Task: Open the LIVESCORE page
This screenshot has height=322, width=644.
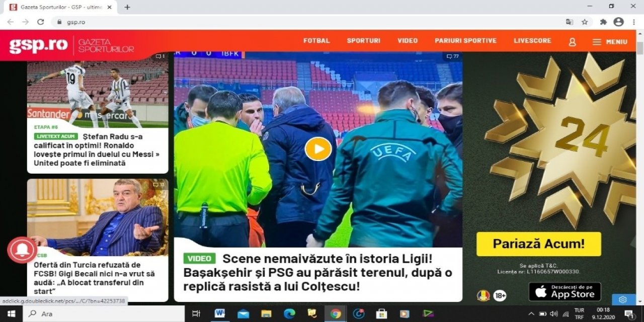Action: coord(532,41)
